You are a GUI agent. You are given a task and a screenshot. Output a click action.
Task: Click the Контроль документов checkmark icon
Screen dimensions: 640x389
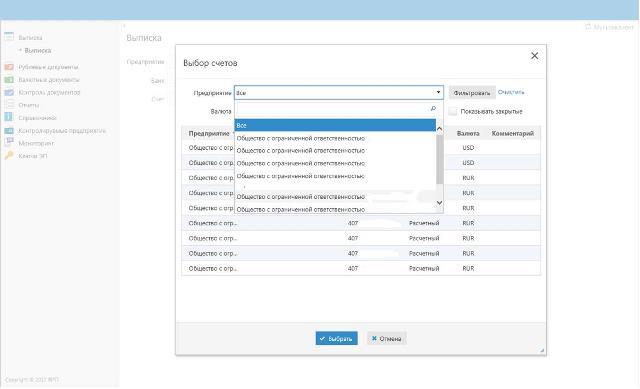(x=9, y=92)
